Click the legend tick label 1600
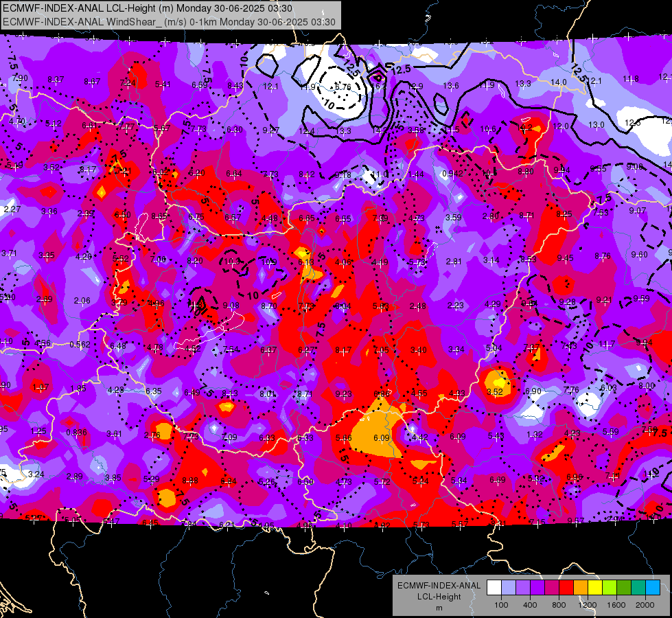Image resolution: width=672 pixels, height=618 pixels. coord(616,605)
